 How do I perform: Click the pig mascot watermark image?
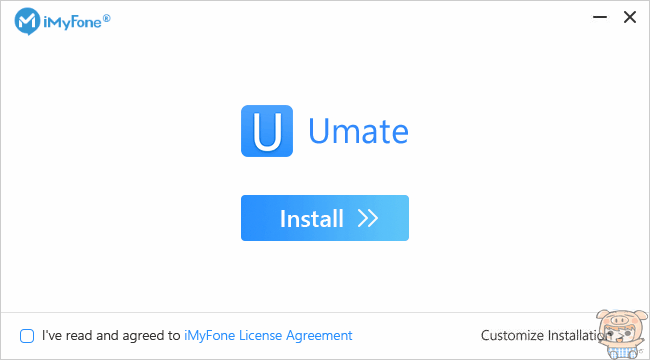623,334
